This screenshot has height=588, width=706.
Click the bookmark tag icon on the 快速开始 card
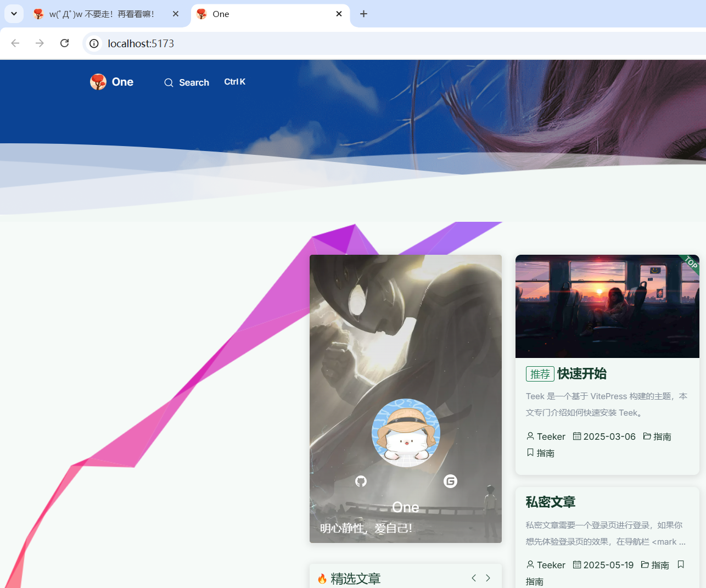[x=530, y=452]
